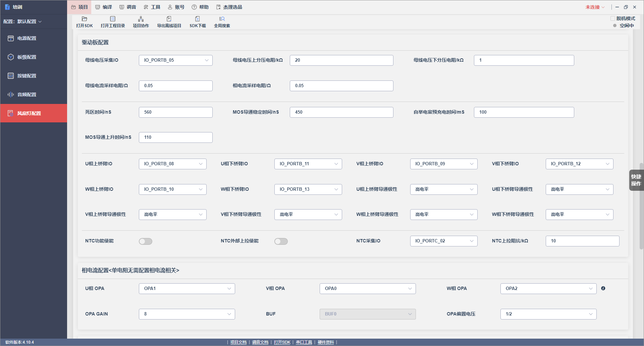
Task: Open the 调音 menu
Action: [x=128, y=7]
